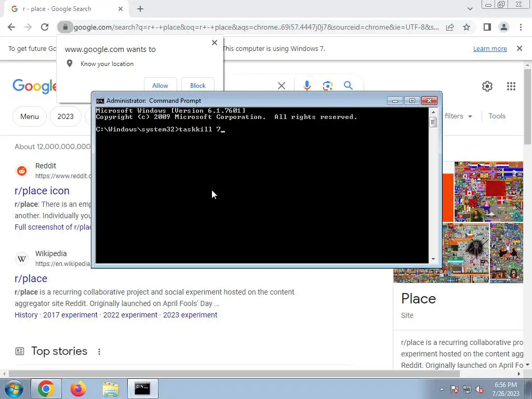532x399 pixels.
Task: Reload the page in Chrome
Action: [45, 27]
